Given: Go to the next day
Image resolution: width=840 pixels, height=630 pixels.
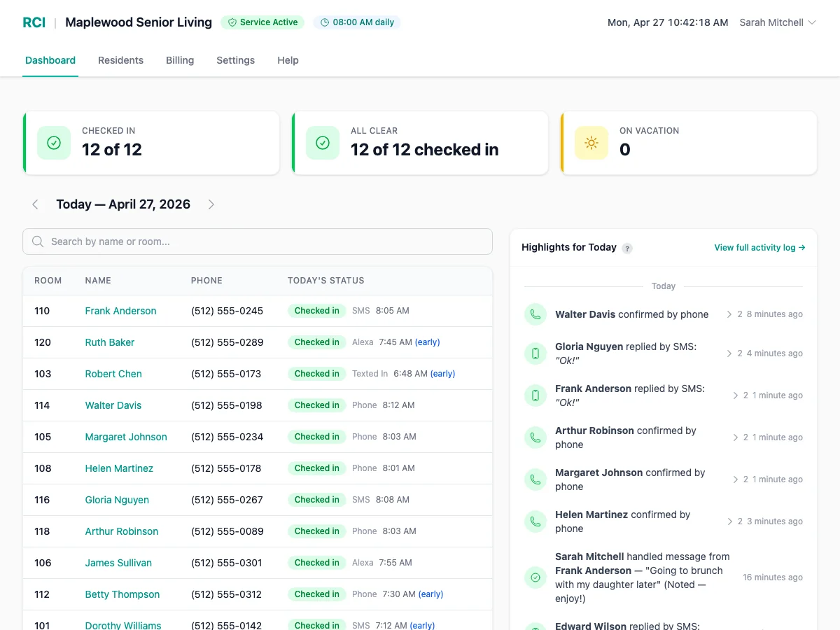Looking at the screenshot, I should pyautogui.click(x=211, y=204).
